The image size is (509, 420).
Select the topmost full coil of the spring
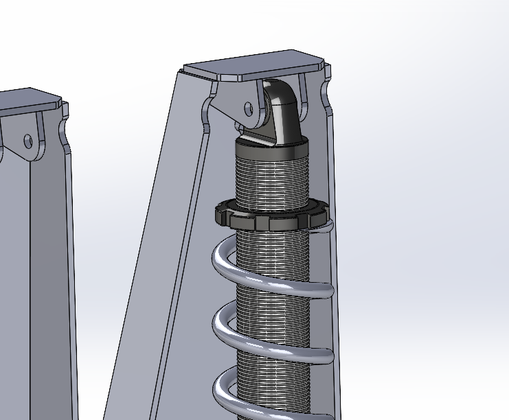(272, 266)
